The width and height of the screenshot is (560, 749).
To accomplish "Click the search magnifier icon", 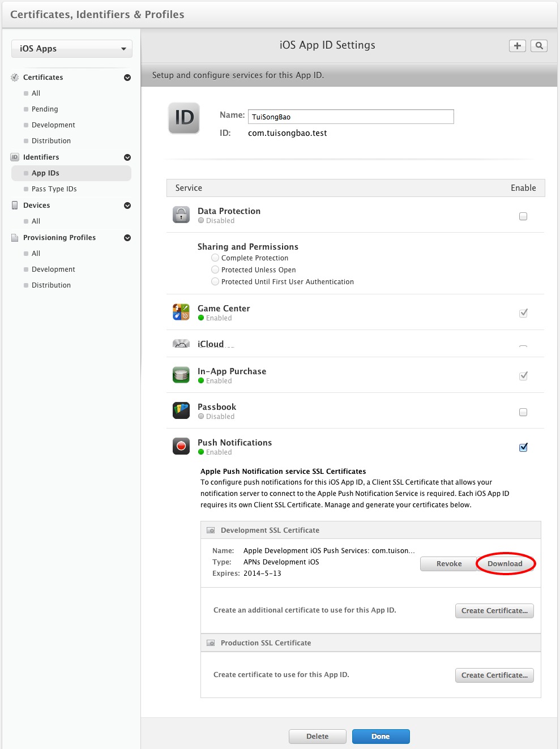I will click(x=539, y=46).
